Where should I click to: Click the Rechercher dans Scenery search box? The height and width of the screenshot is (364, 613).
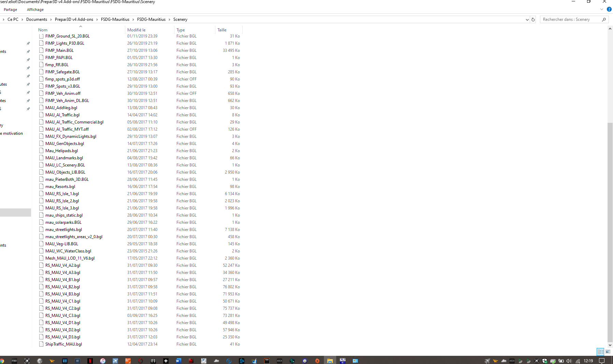point(570,20)
